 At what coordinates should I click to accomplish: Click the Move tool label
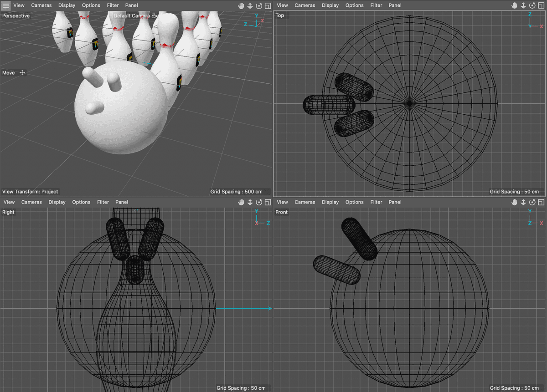point(9,73)
